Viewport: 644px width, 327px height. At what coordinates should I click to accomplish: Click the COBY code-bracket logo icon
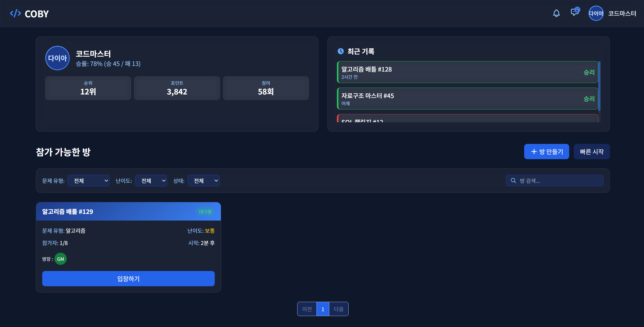point(15,13)
